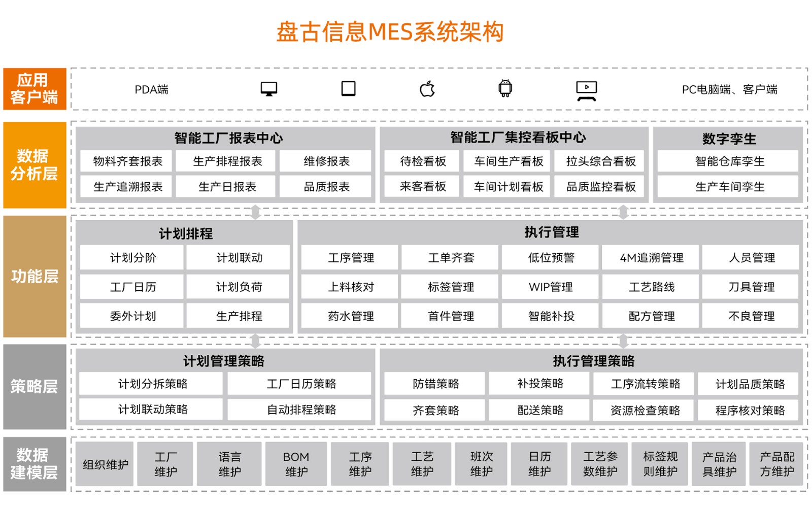The image size is (812, 508).
Task: Click the 工单齐套 box
Action: point(451,258)
